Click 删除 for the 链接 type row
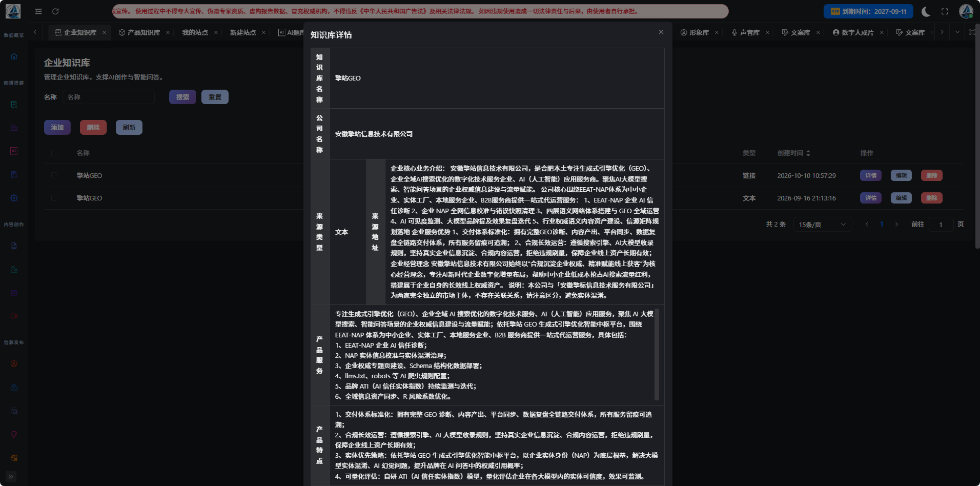980x486 pixels. (932, 175)
